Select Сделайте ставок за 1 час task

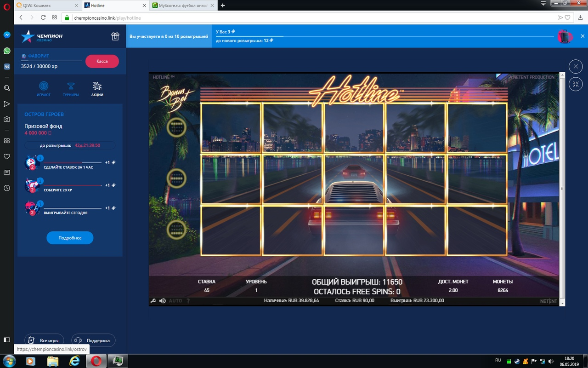[70, 163]
